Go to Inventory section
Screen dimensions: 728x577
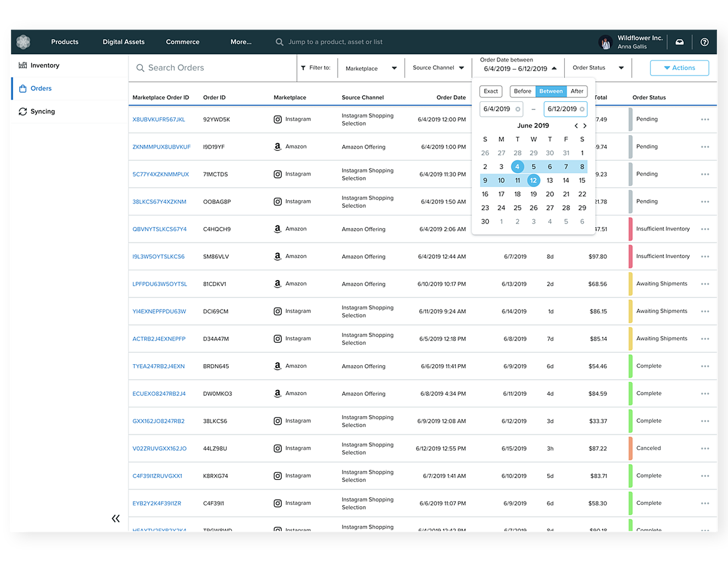70,66
